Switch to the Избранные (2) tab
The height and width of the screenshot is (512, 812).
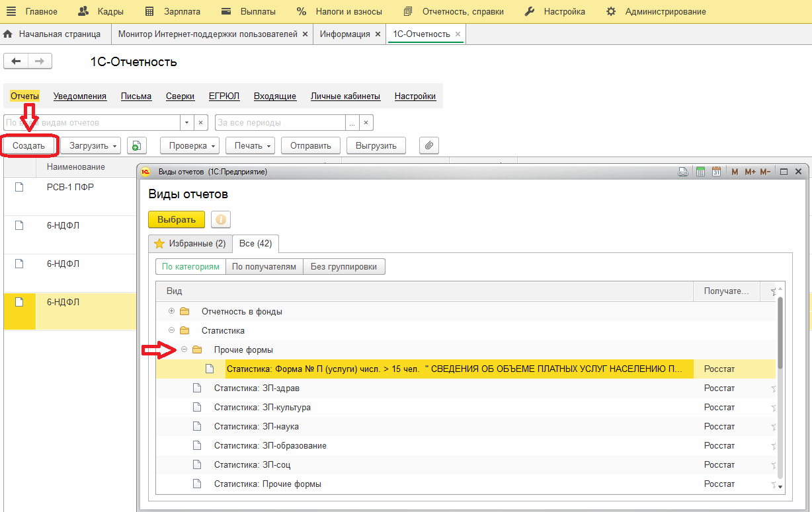click(x=190, y=244)
